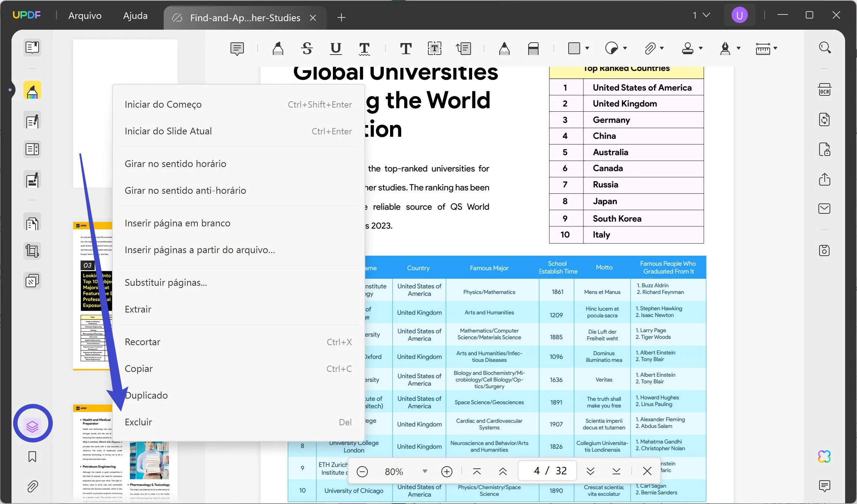This screenshot has width=857, height=504.
Task: Click the page number input field
Action: click(x=536, y=471)
